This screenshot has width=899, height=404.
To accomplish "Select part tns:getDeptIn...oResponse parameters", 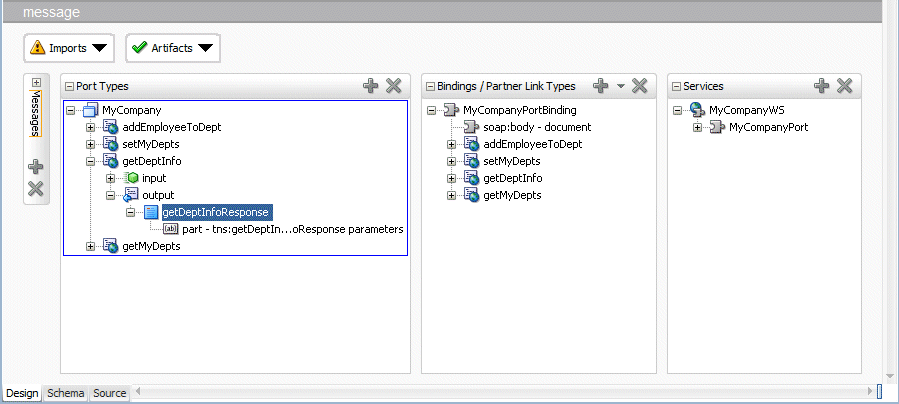I will pos(293,229).
